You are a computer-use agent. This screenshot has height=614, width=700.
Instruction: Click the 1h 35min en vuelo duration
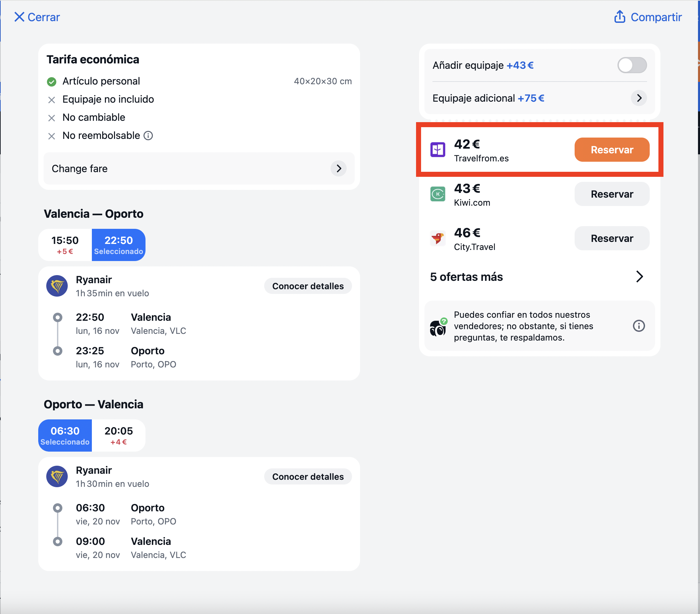[x=112, y=293]
